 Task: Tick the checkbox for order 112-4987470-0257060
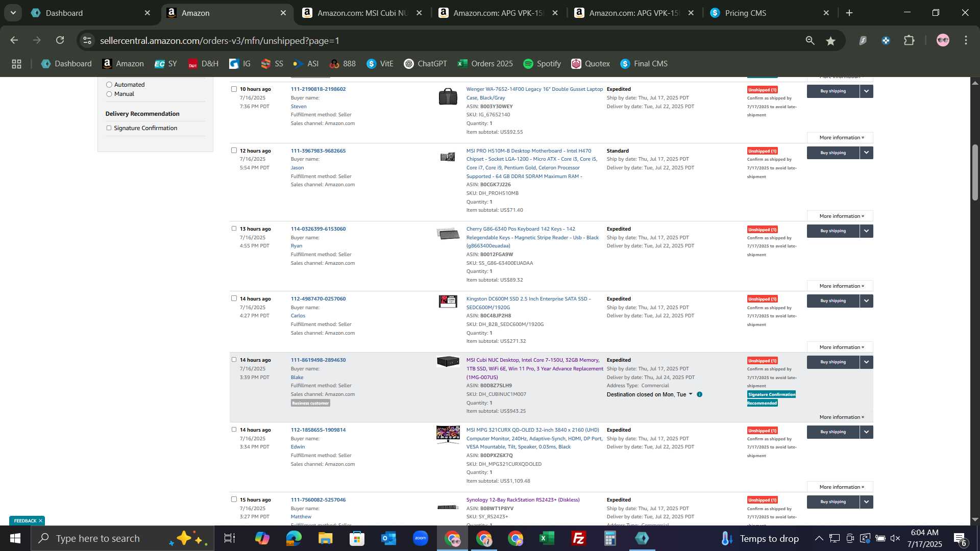(x=234, y=298)
